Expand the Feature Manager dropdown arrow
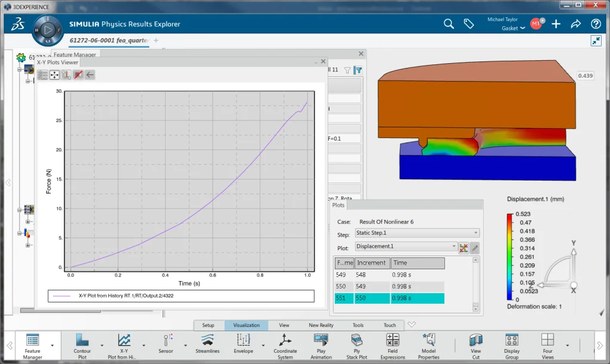 pyautogui.click(x=52, y=345)
